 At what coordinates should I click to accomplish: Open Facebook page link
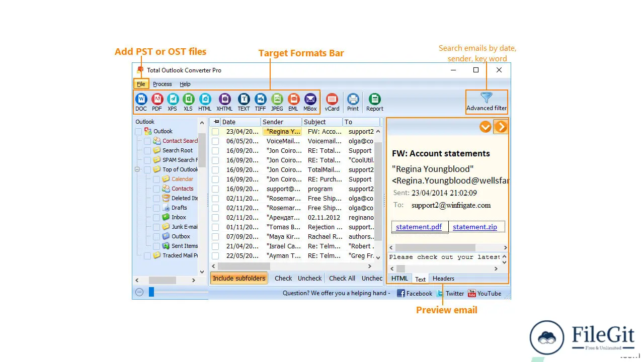(415, 293)
